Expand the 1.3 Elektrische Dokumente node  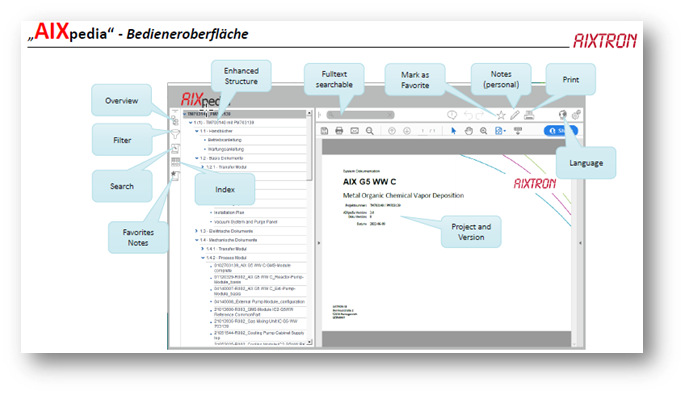click(196, 231)
